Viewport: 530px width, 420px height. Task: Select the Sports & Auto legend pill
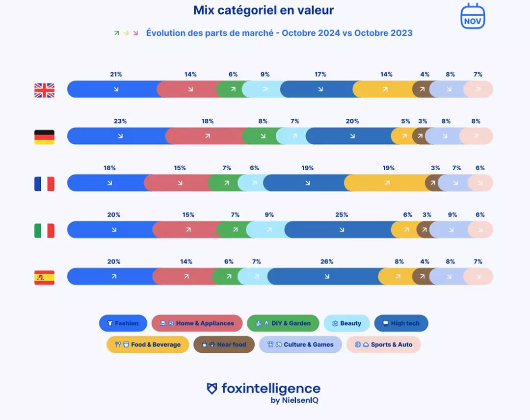[x=384, y=344]
